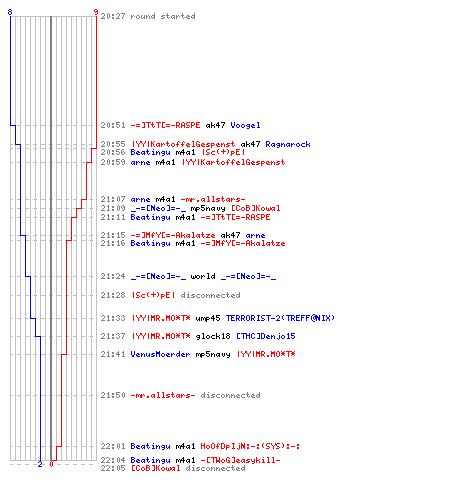Select -[TWoG]easykill- victim at 22:04
Screen dimensions: 450x500
(x=240, y=460)
